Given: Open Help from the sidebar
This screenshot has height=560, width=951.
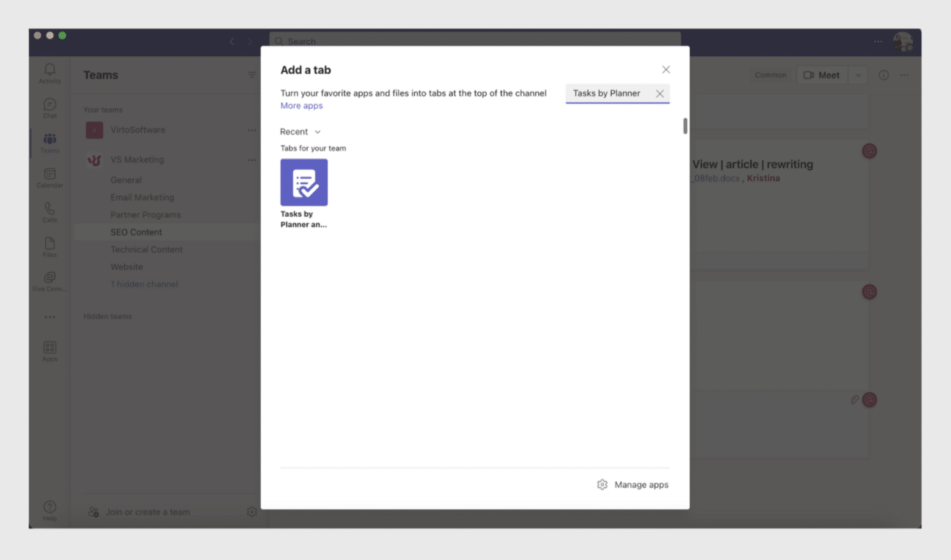Looking at the screenshot, I should point(49,509).
